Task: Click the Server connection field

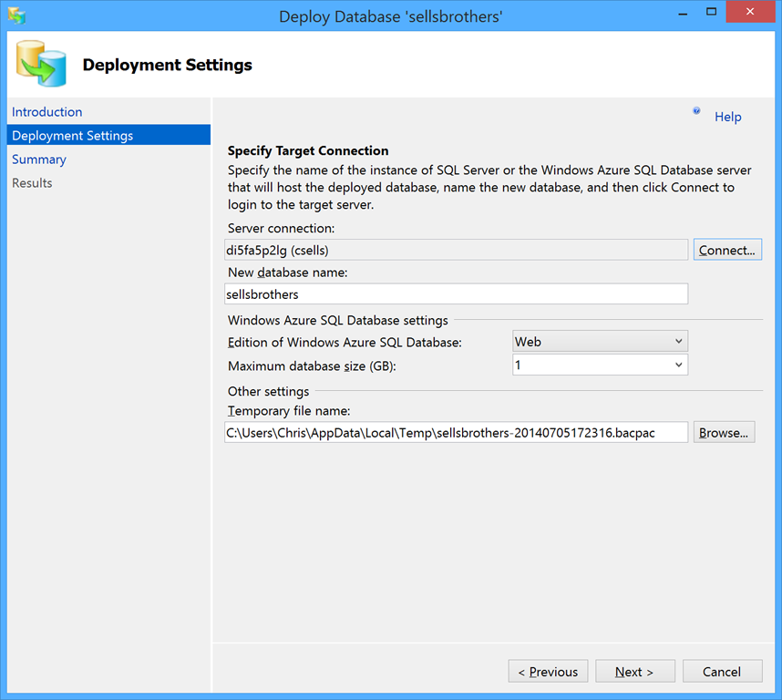Action: [456, 250]
